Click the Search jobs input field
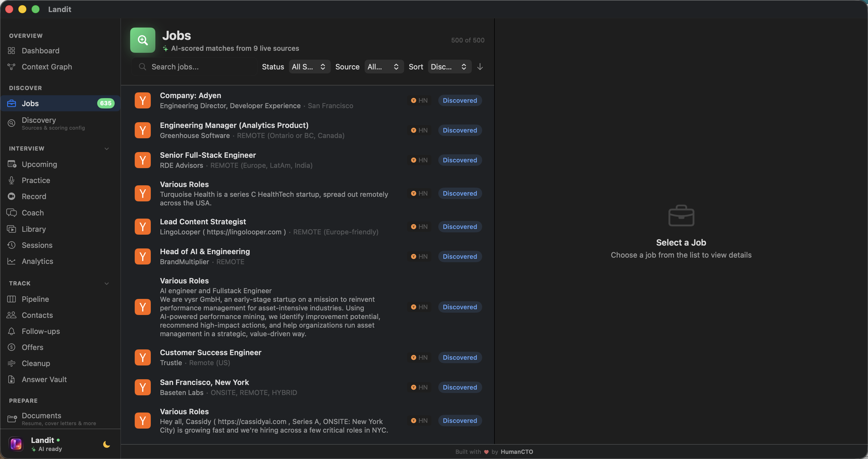 [x=194, y=67]
